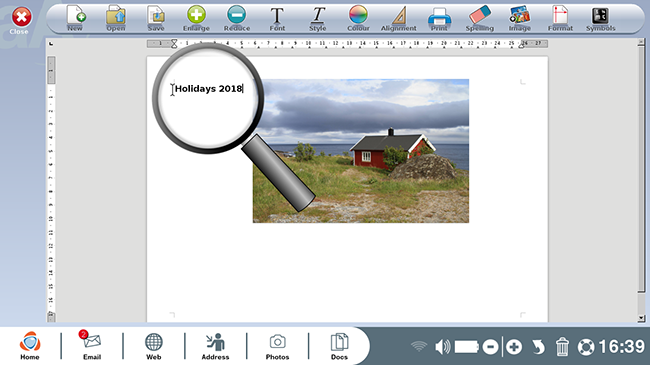Click the tab stop selector corner
This screenshot has height=365, width=650.
point(51,44)
